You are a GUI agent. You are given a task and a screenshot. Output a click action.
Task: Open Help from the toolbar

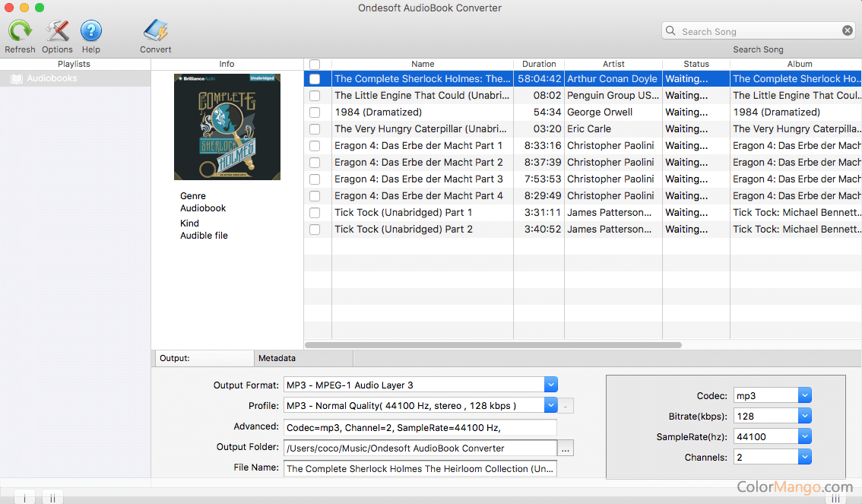pyautogui.click(x=91, y=31)
